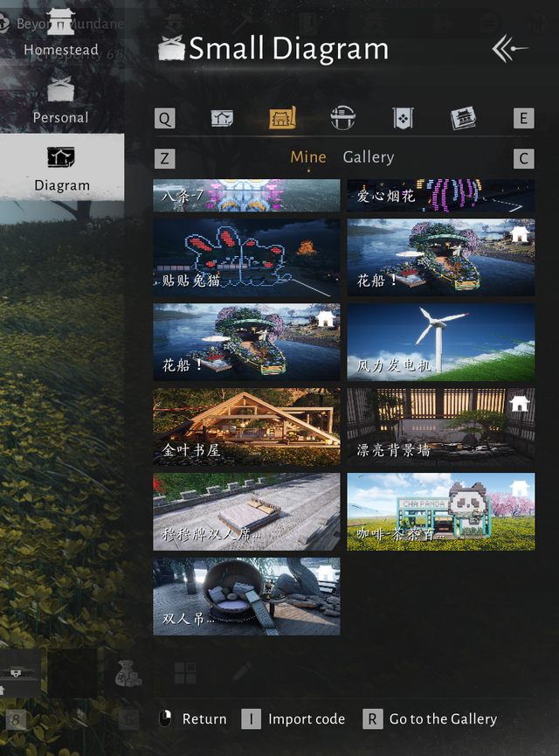Image resolution: width=559 pixels, height=756 pixels.
Task: Open the Homestead sidebar section
Action: 61,33
